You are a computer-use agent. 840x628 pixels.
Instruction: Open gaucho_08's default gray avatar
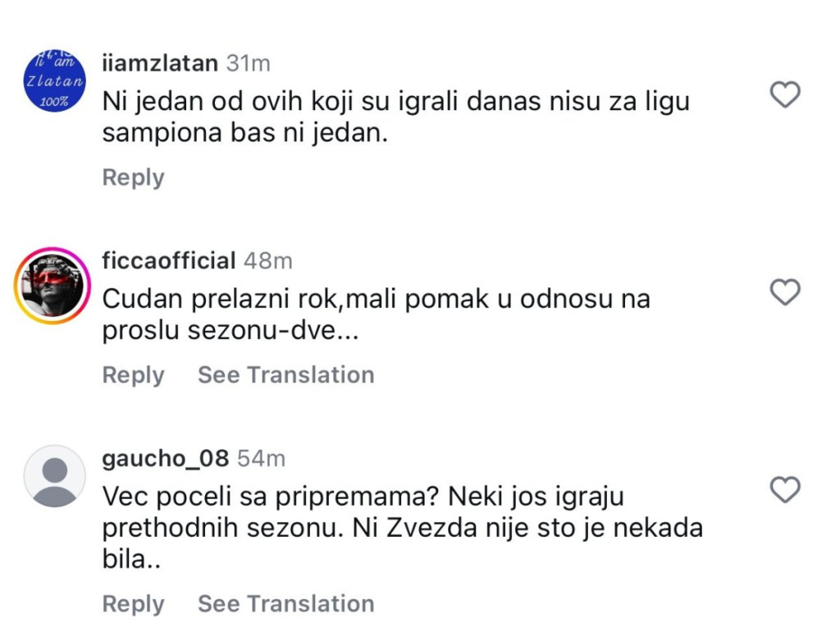point(54,476)
